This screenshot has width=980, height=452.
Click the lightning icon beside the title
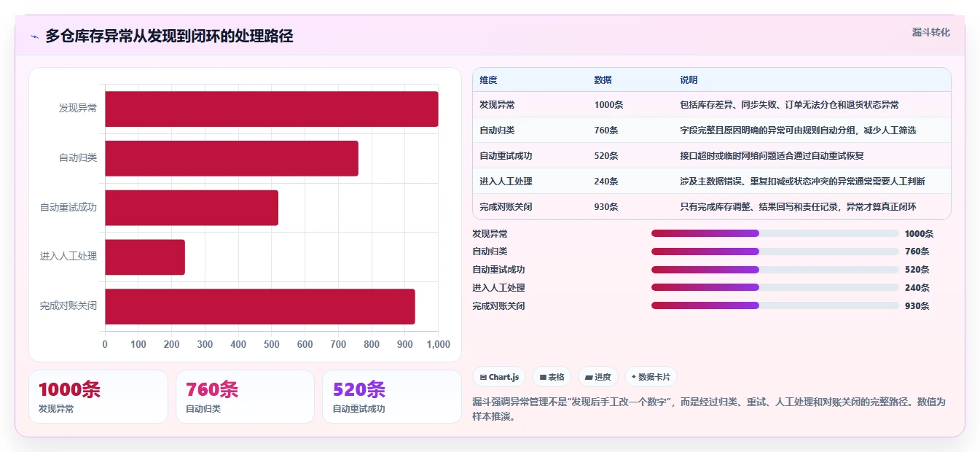pyautogui.click(x=34, y=36)
